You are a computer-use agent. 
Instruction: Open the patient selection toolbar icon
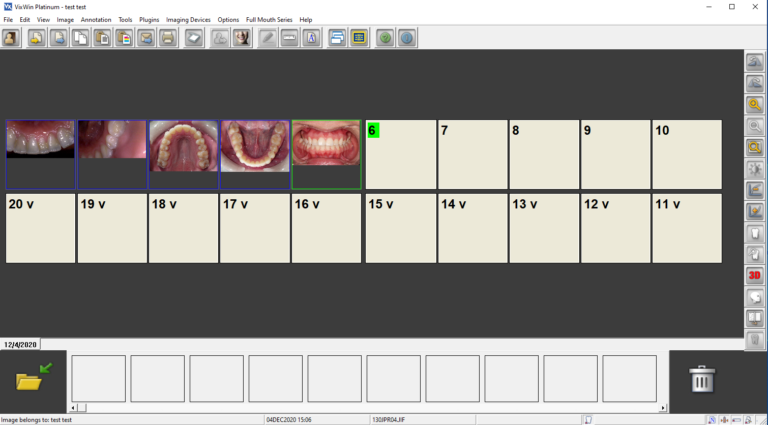click(x=11, y=38)
